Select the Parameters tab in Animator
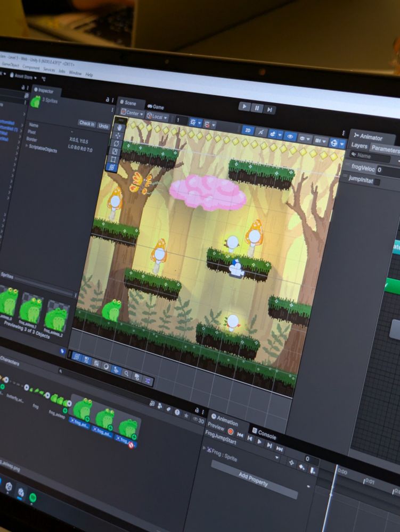The width and height of the screenshot is (400, 532). (386, 148)
